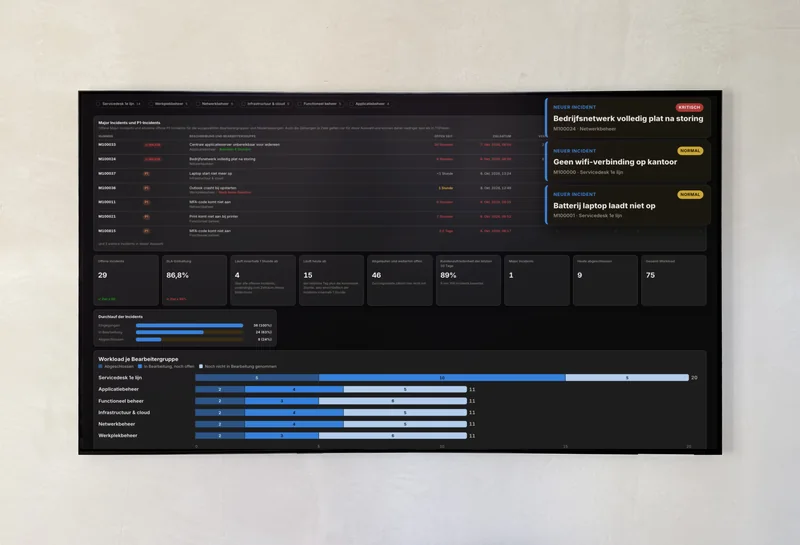Open notification Batterij laptop laadt niet op
The image size is (800, 545).
(x=628, y=205)
